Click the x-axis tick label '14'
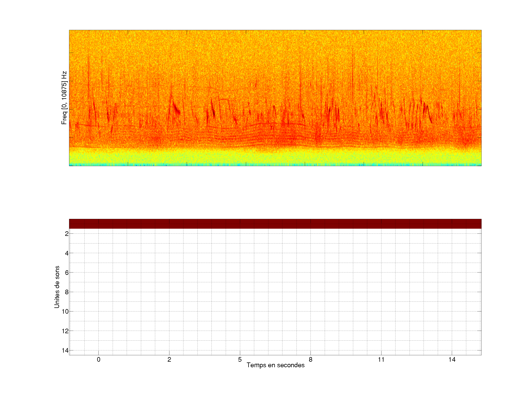This screenshot has width=532, height=399. pyautogui.click(x=452, y=359)
